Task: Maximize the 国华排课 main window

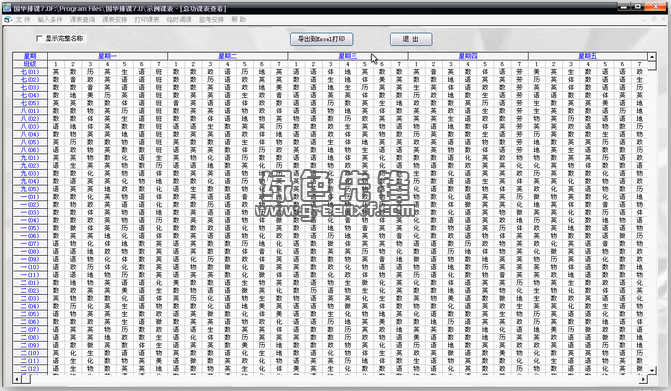Action: pyautogui.click(x=638, y=7)
